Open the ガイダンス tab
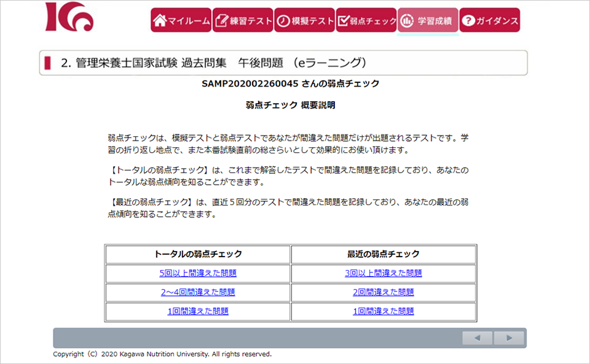Viewport: 590px width, 364px height. tap(489, 20)
